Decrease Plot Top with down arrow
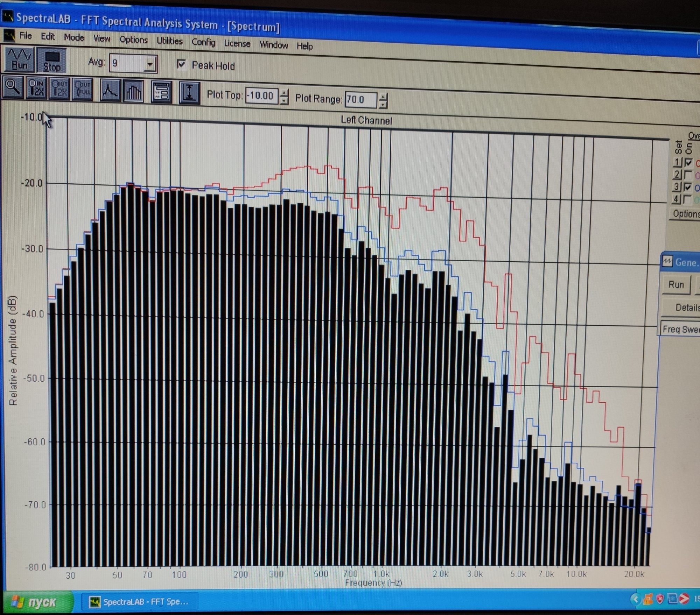700x615 pixels. (x=285, y=100)
